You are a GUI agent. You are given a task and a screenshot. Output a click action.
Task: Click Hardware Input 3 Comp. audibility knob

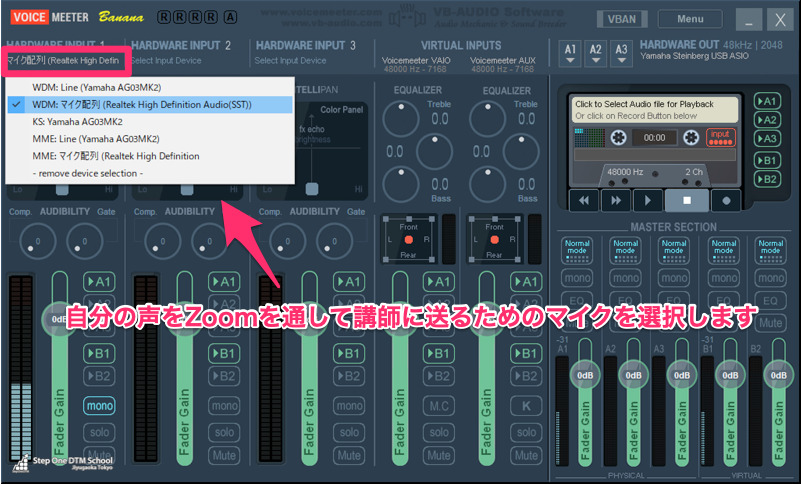[288, 241]
